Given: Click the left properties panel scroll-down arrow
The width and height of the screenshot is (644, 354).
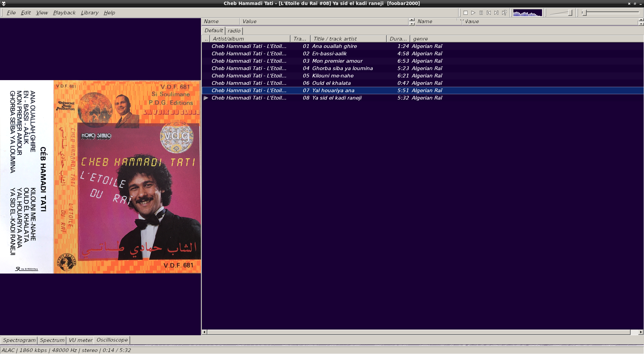Looking at the screenshot, I should pos(412,23).
